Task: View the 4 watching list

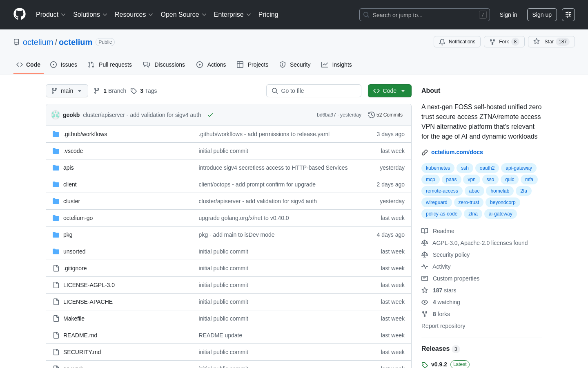Action: pyautogui.click(x=441, y=302)
